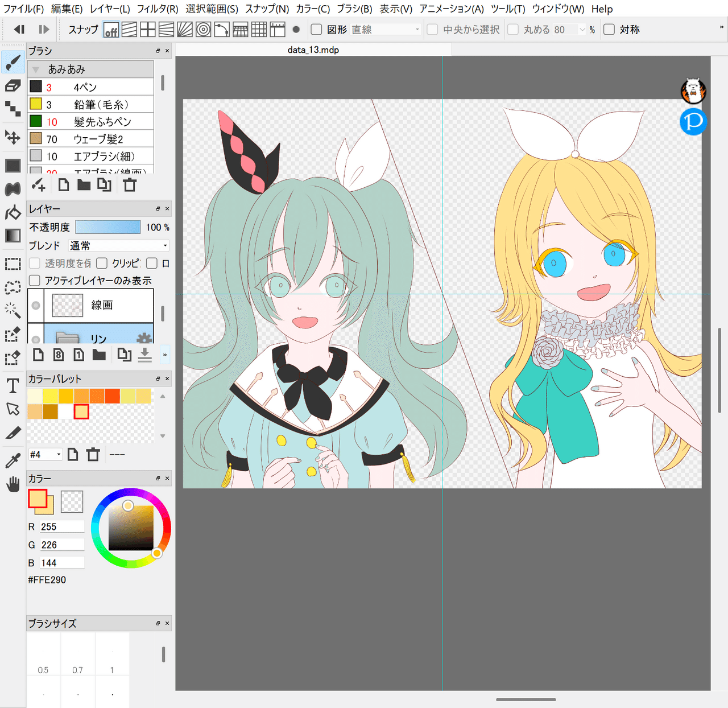Click the snap setting dot icon
This screenshot has height=708, width=728.
(x=296, y=30)
